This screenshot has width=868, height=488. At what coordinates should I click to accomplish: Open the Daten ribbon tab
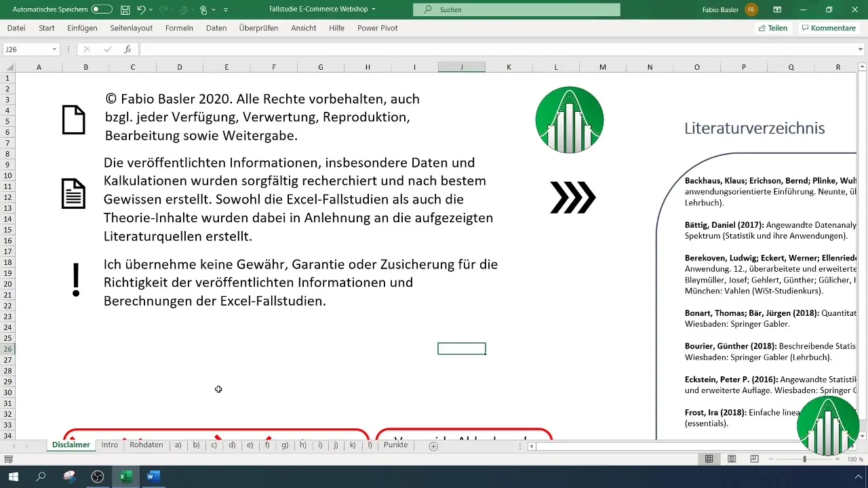click(x=216, y=28)
